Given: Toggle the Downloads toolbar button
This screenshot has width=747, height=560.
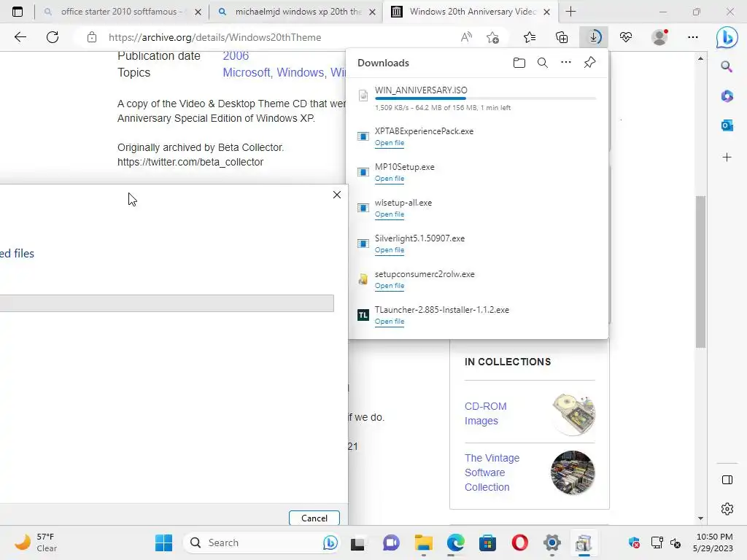Looking at the screenshot, I should point(594,37).
